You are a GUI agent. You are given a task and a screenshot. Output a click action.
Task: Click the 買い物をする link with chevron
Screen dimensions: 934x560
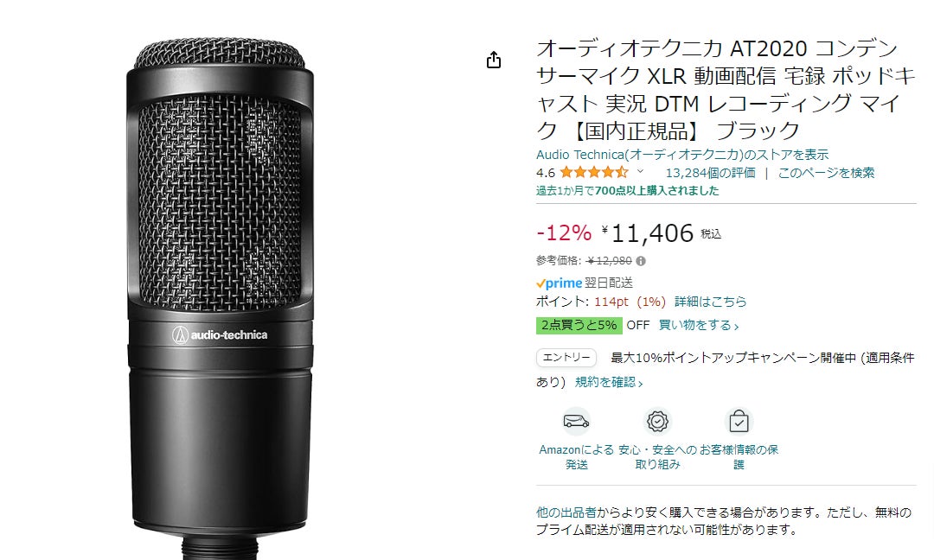click(x=699, y=326)
